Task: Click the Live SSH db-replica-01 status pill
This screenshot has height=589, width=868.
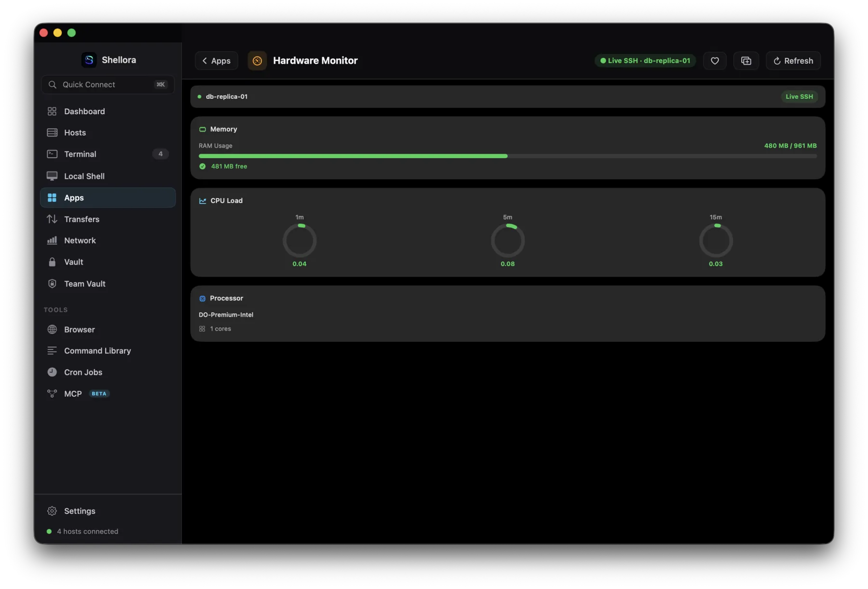Action: (x=645, y=61)
